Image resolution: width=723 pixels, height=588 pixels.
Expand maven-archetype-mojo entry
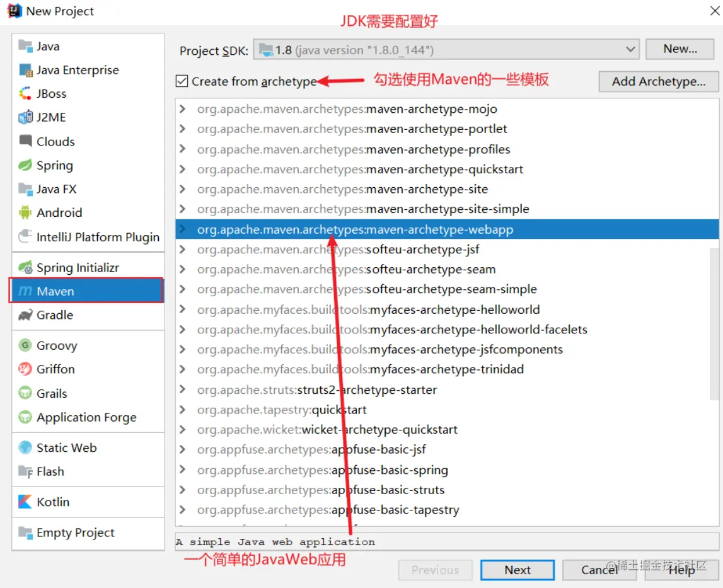click(x=183, y=109)
